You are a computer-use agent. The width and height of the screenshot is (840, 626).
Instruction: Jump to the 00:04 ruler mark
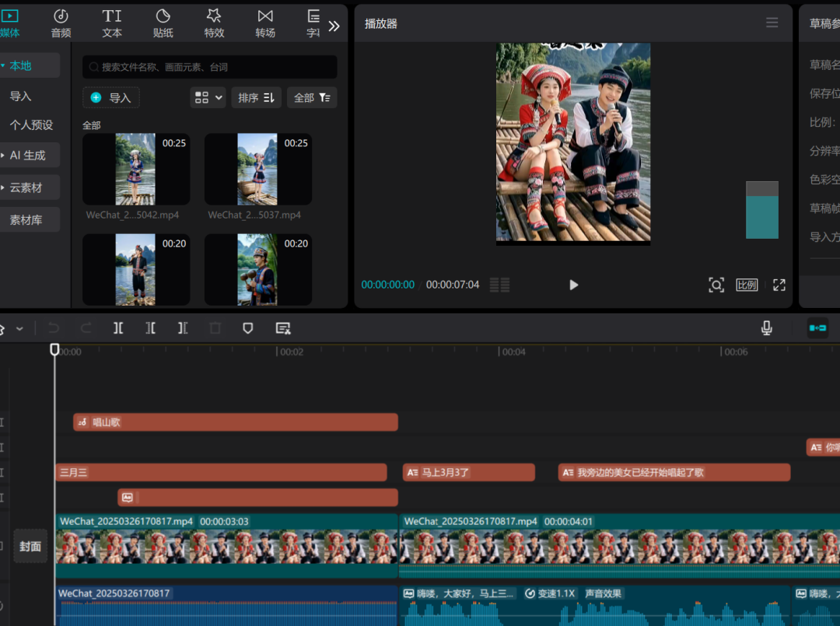click(514, 351)
